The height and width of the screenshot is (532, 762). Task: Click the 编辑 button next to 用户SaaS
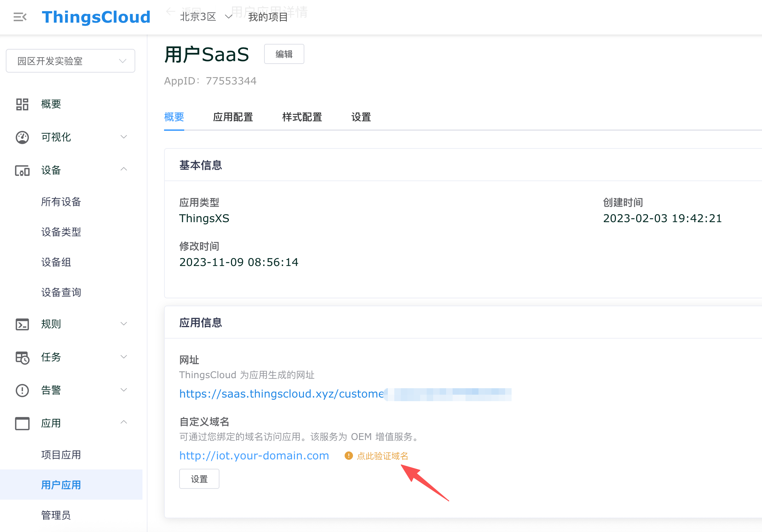[x=284, y=54]
